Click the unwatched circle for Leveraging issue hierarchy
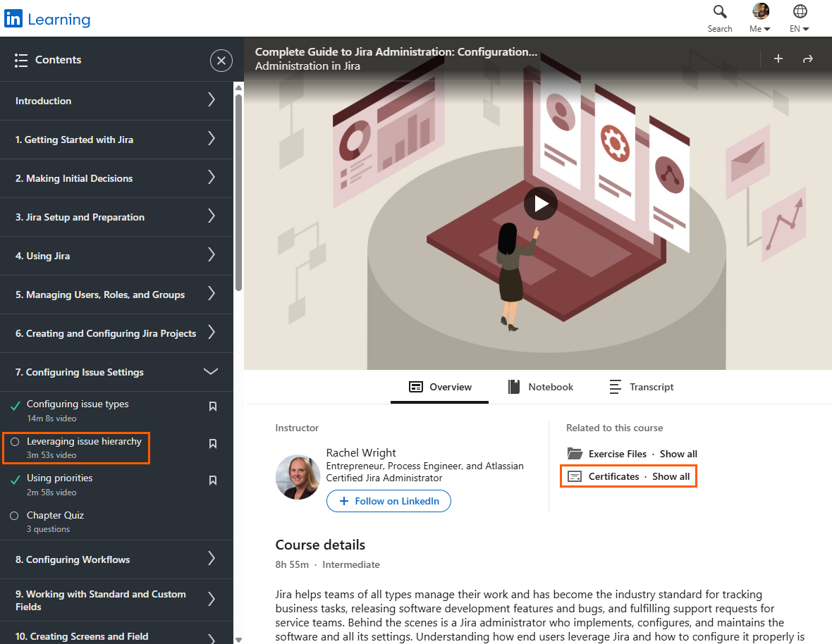This screenshot has width=832, height=644. pos(15,442)
